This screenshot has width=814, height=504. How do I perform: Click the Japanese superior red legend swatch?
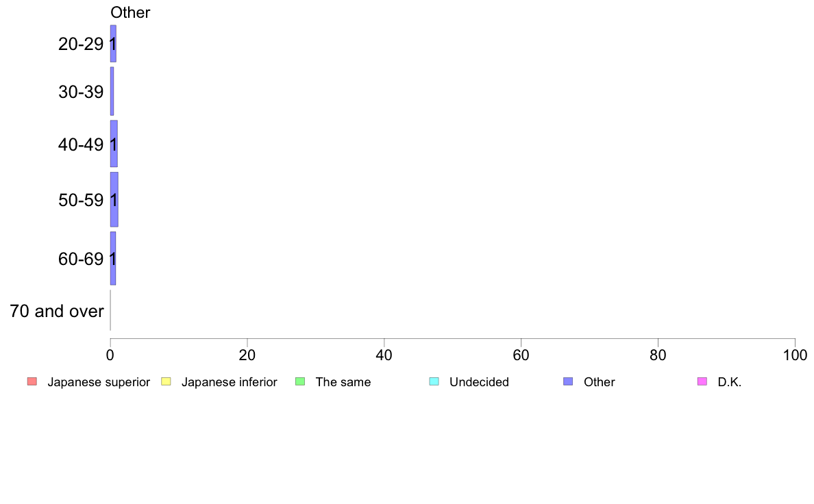[x=32, y=381]
